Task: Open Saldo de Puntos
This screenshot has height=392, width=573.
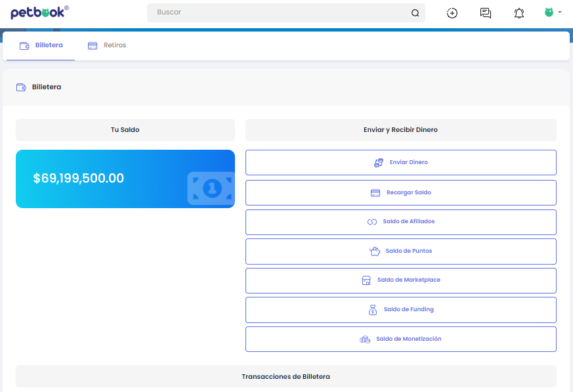Action: [x=400, y=251]
